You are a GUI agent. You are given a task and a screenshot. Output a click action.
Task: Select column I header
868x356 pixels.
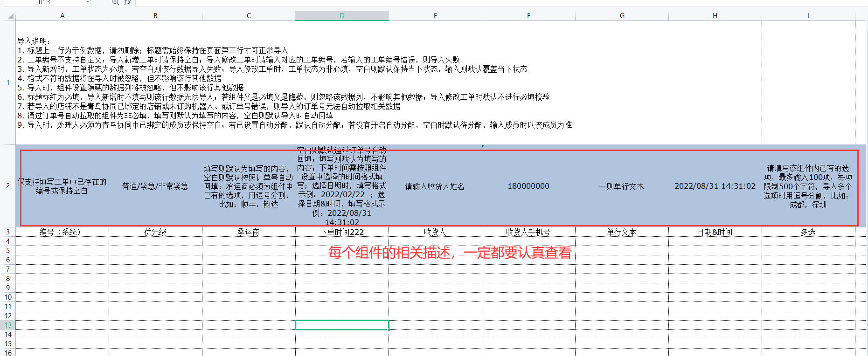pos(808,16)
